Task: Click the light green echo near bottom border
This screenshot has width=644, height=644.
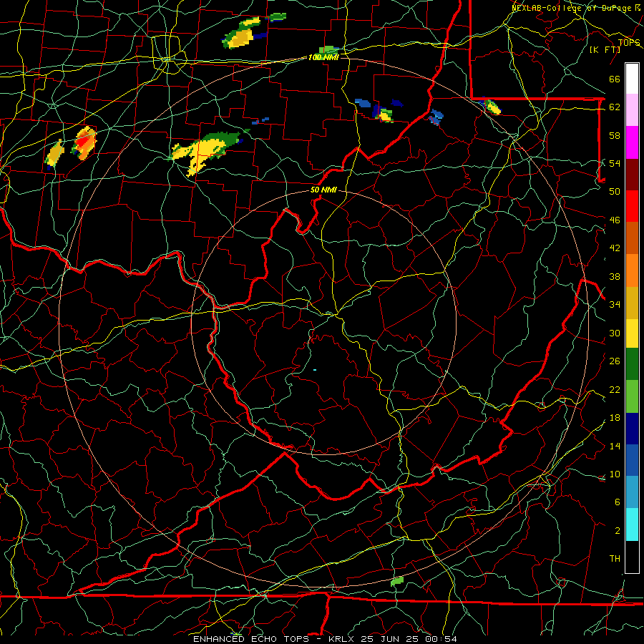Action: pyautogui.click(x=397, y=581)
